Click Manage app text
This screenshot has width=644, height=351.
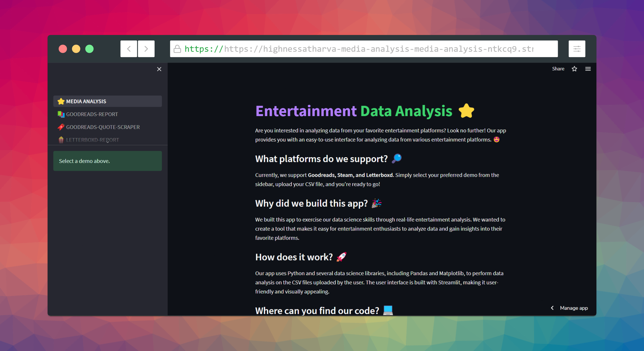(574, 308)
